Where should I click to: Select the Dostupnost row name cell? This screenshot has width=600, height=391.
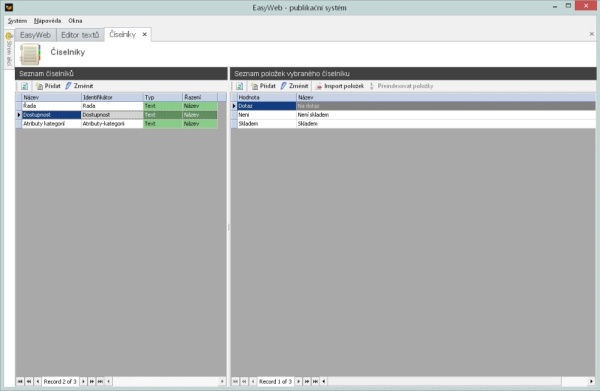pyautogui.click(x=52, y=115)
